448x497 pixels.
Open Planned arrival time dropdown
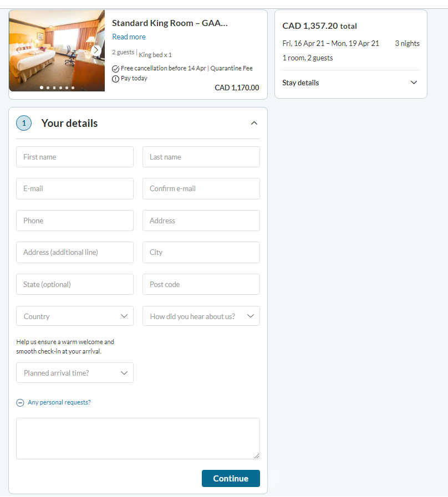75,373
